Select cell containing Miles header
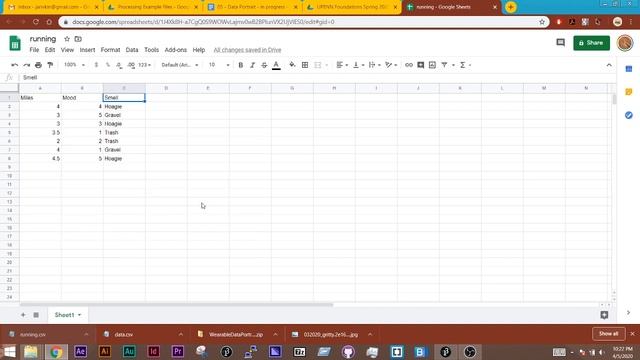 (x=40, y=98)
